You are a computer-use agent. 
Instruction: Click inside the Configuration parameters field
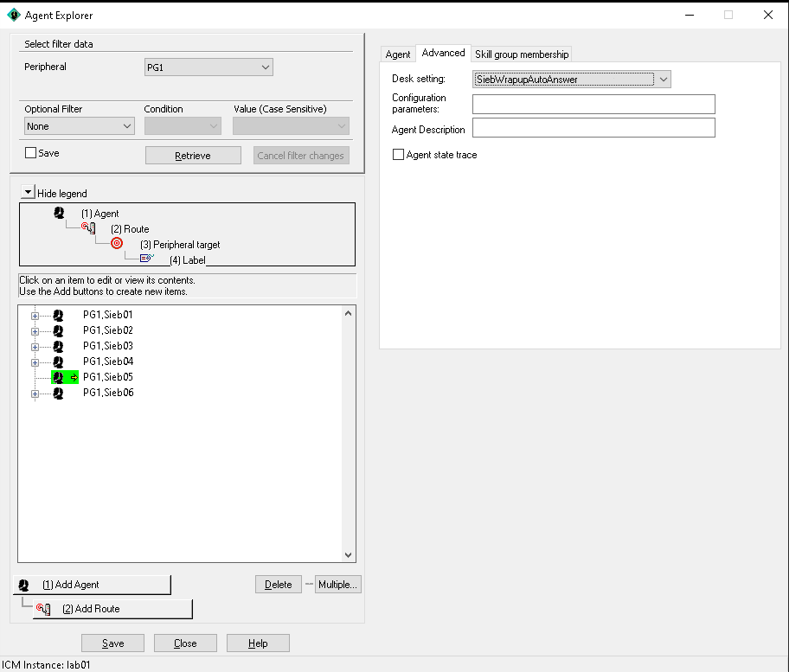click(x=593, y=104)
